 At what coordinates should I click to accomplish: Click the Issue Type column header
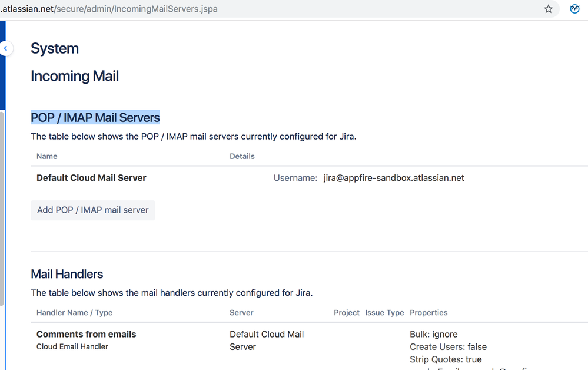coord(384,313)
